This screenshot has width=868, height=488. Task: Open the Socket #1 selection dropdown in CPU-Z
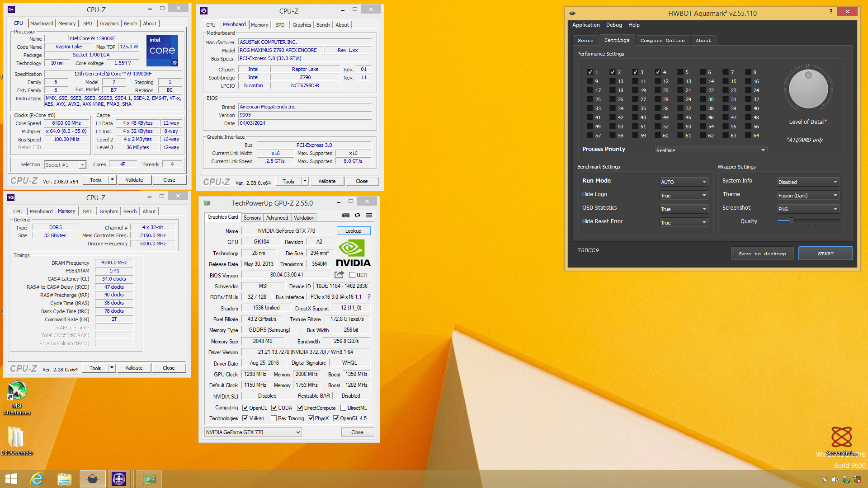point(65,164)
